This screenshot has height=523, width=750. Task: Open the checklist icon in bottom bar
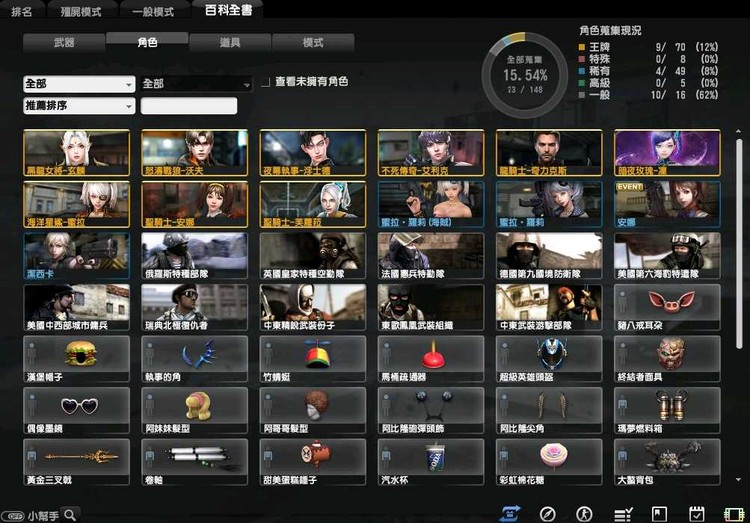pos(623,514)
